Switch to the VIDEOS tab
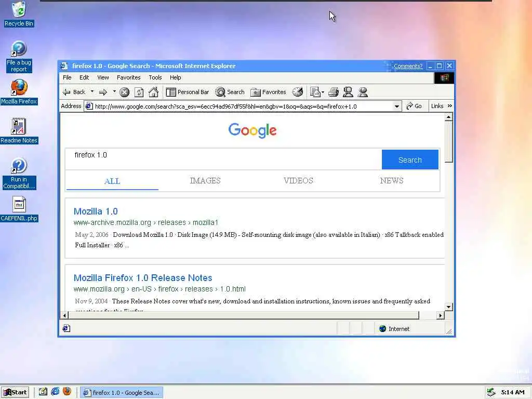The width and height of the screenshot is (532, 399). coord(299,180)
